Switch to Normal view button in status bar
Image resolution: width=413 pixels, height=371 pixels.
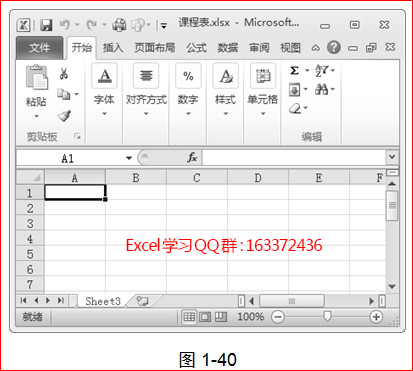point(189,317)
